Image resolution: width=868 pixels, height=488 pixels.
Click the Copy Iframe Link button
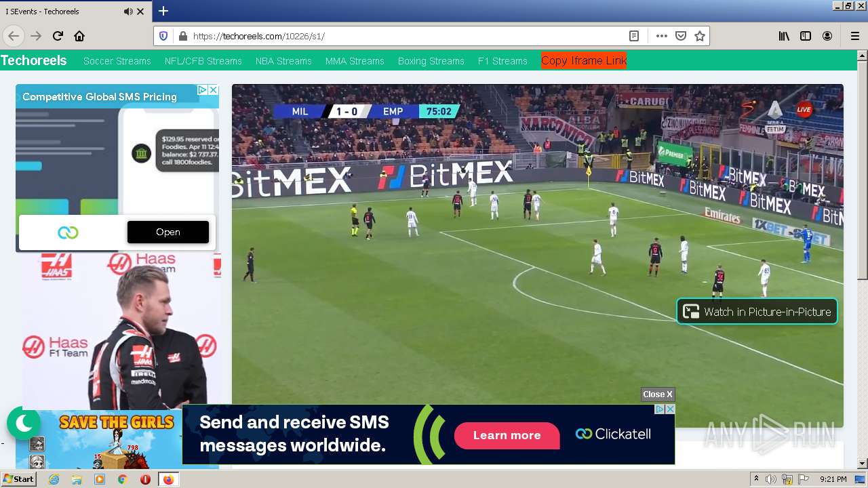tap(584, 60)
